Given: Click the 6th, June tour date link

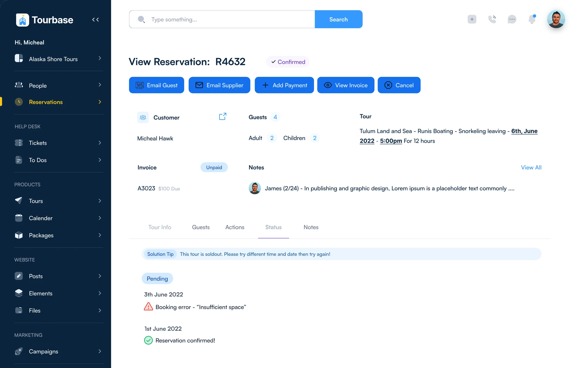Looking at the screenshot, I should click(524, 131).
